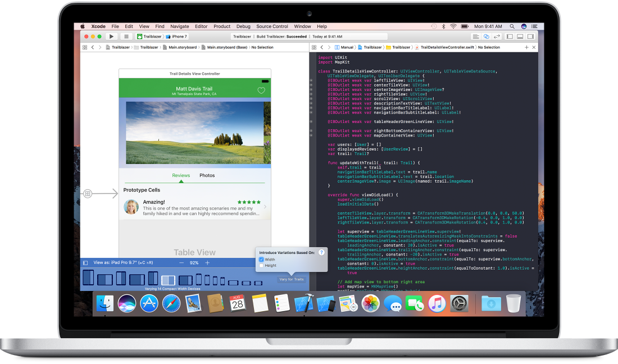Toggle the navigator panel visibility
Screen dimensions: 618x364
510,37
